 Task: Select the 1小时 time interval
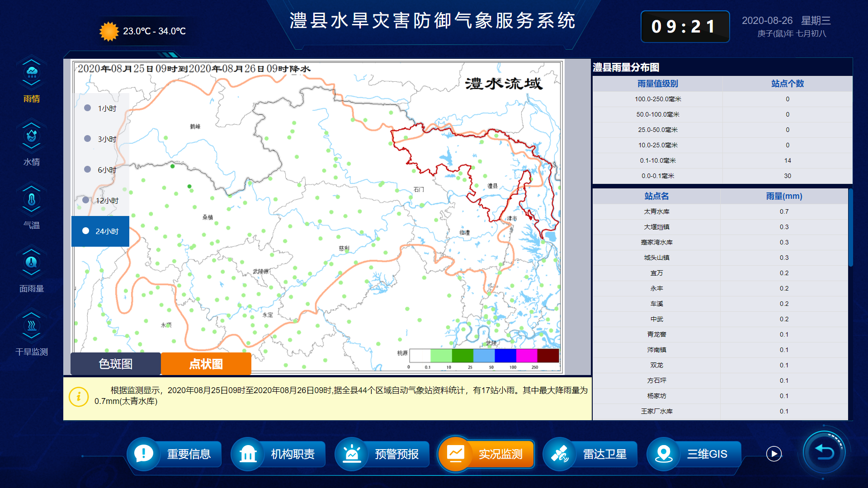pyautogui.click(x=100, y=108)
